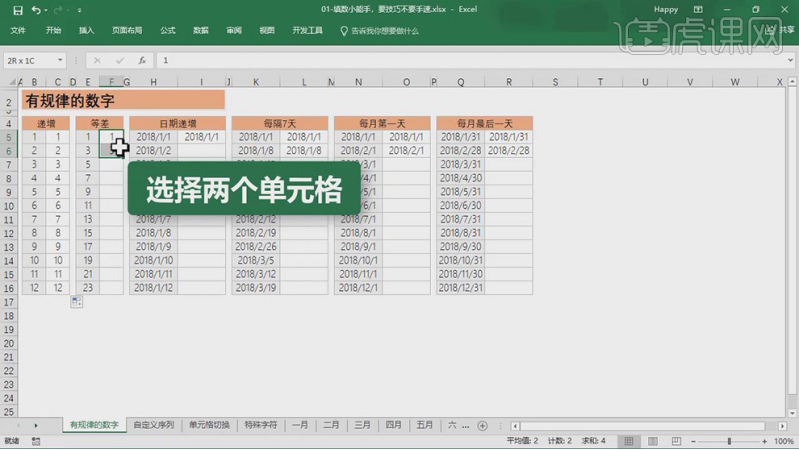The height and width of the screenshot is (450, 799).
Task: Click the Undo arrow icon
Action: coord(36,10)
